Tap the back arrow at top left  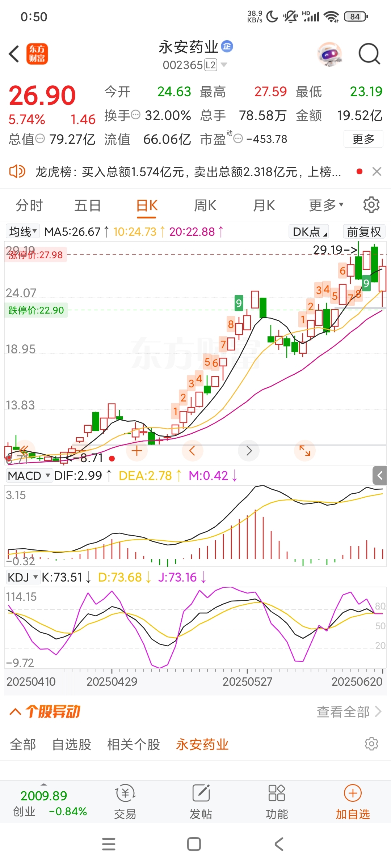pos(14,54)
